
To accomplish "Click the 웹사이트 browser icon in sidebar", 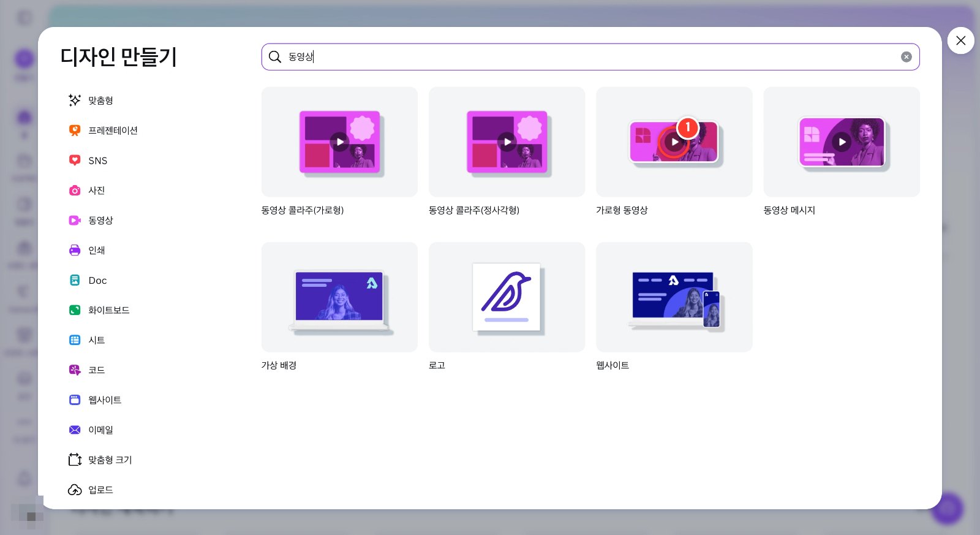I will point(75,400).
